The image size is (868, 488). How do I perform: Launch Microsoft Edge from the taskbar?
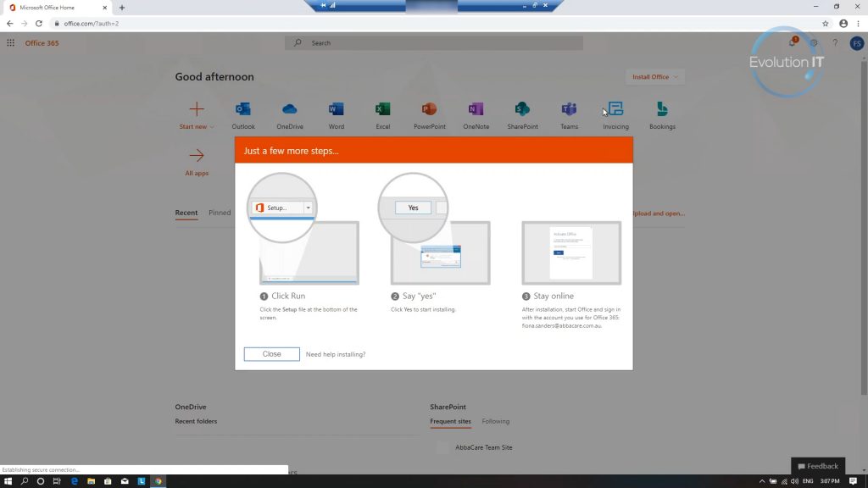75,481
